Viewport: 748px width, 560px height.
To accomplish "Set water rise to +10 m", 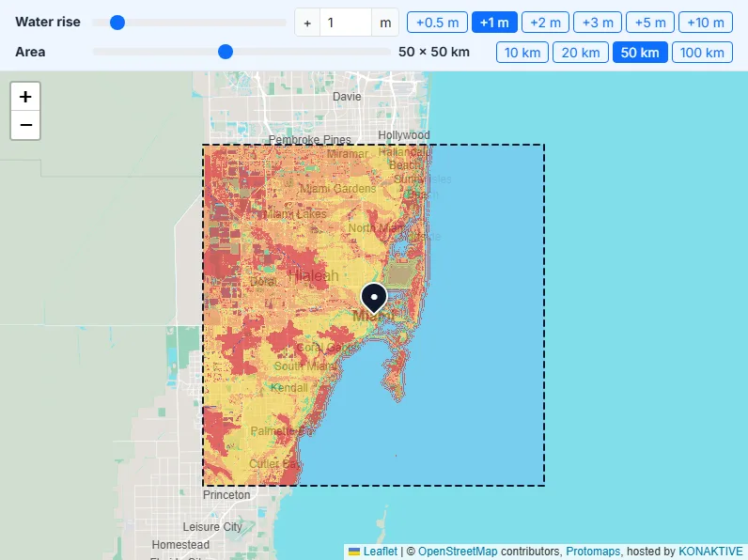I will (706, 23).
